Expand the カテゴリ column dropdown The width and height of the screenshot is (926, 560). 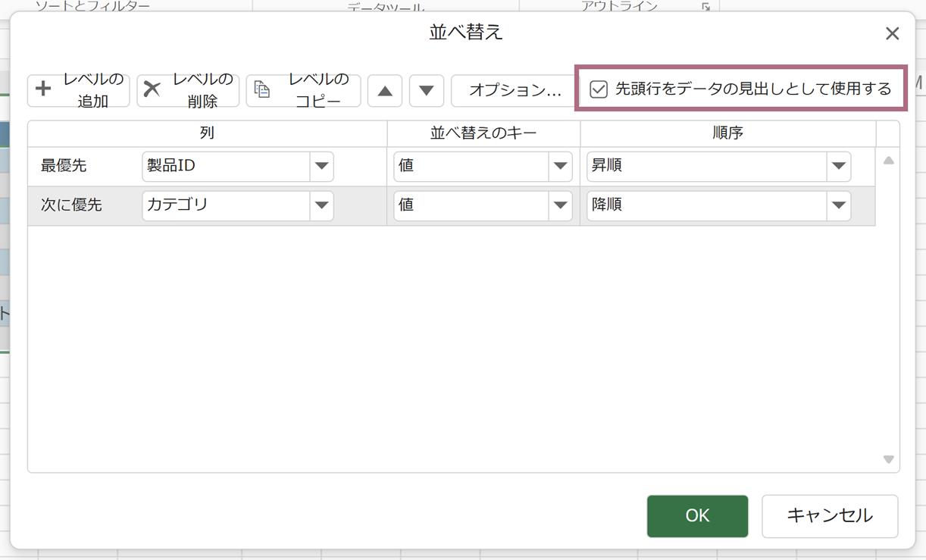click(321, 205)
